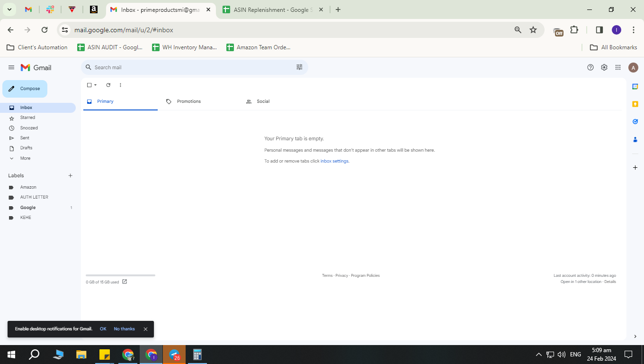Image resolution: width=644 pixels, height=364 pixels.
Task: Open the Drafts folder
Action: tap(38, 148)
